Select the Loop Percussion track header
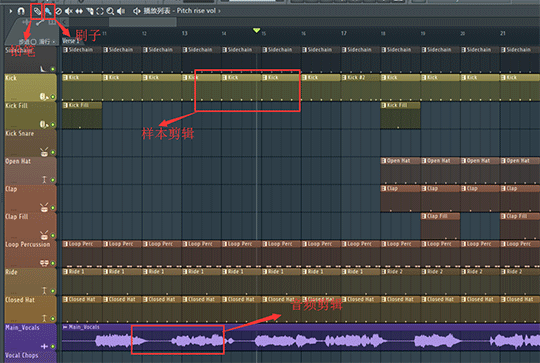Image resolution: width=540 pixels, height=363 pixels. (30, 254)
